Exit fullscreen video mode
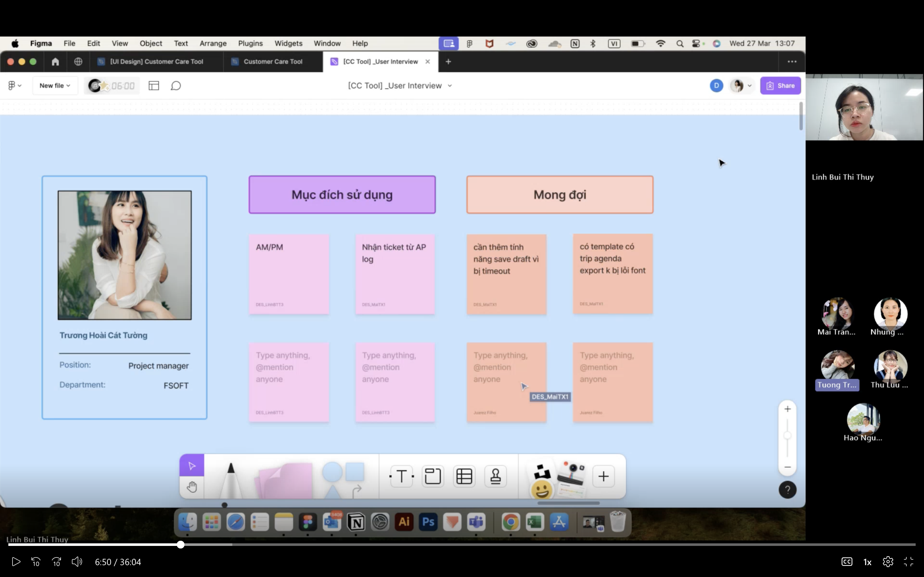 tap(908, 561)
